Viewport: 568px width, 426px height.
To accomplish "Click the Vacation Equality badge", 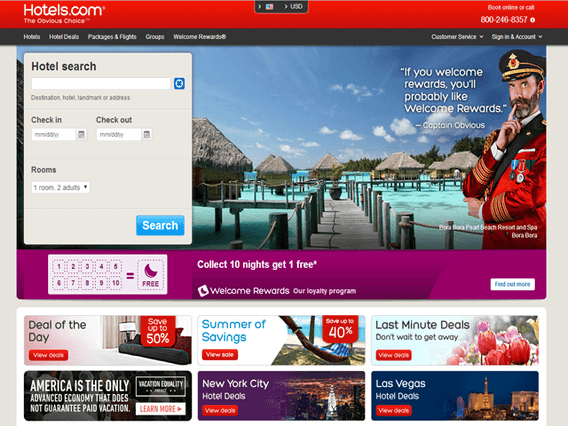I will point(161,387).
